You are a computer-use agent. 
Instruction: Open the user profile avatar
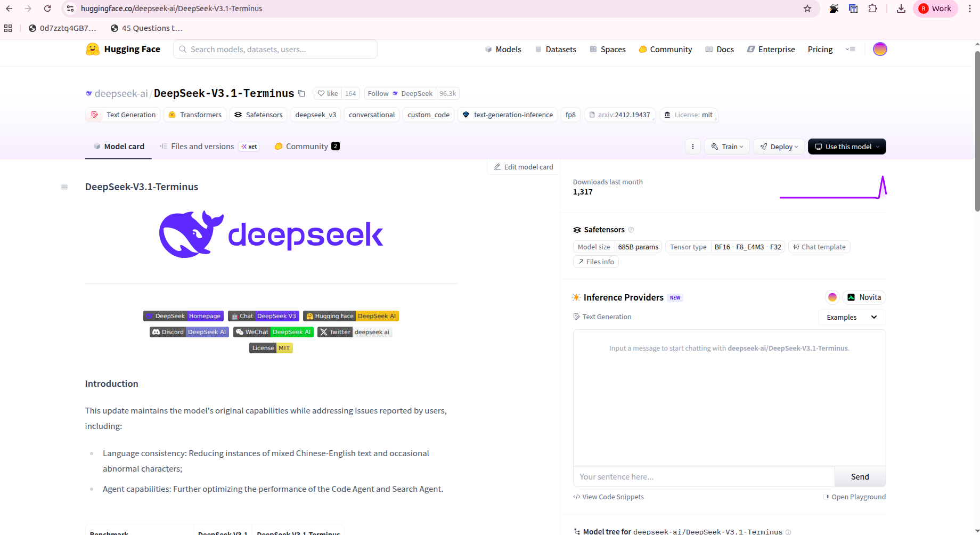click(x=879, y=49)
